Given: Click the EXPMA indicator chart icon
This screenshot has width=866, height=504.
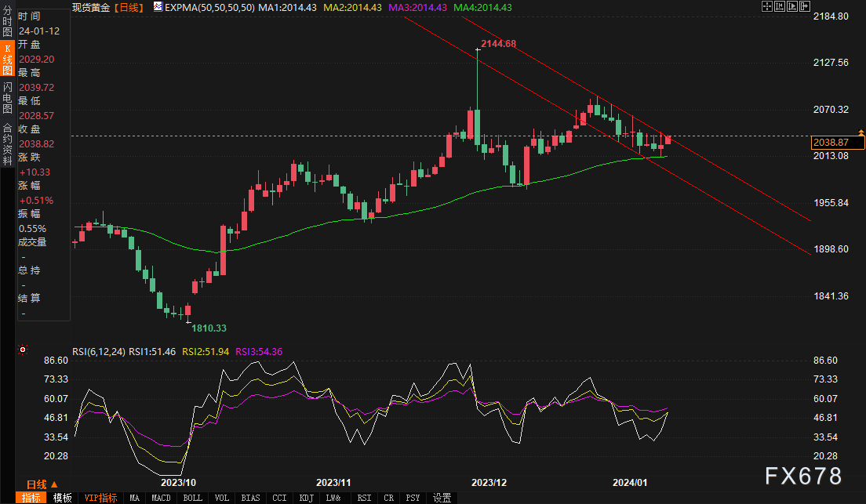Looking at the screenshot, I should [158, 7].
